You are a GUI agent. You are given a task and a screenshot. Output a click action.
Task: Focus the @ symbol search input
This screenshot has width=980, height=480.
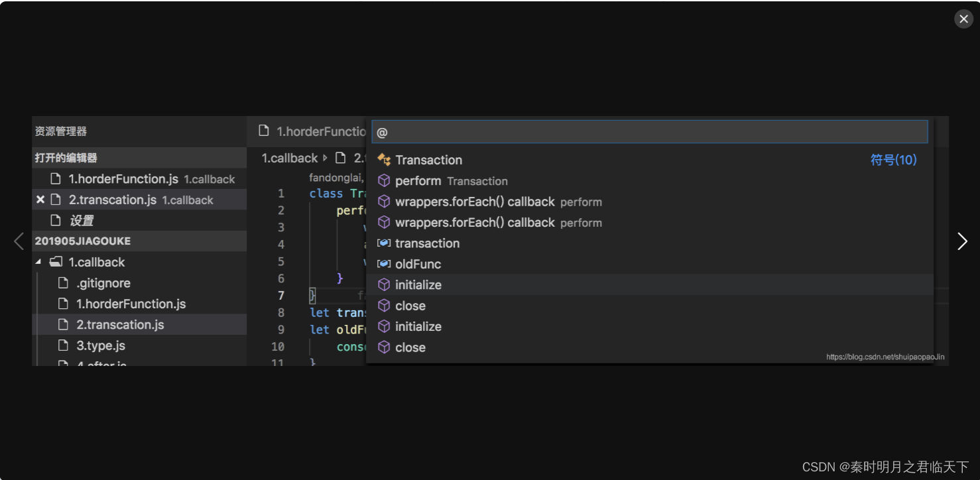(x=650, y=132)
